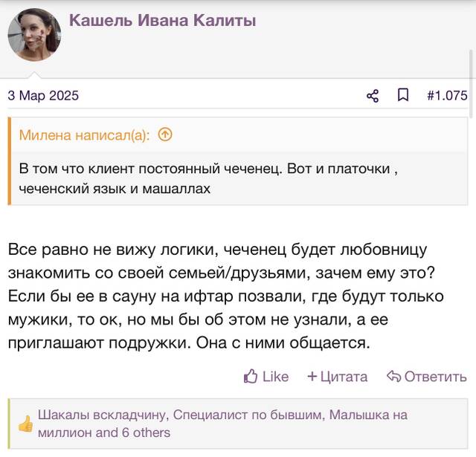Open user avatar of Кашель Ивана Калиты
Screen dimensions: 476x457
[x=34, y=35]
